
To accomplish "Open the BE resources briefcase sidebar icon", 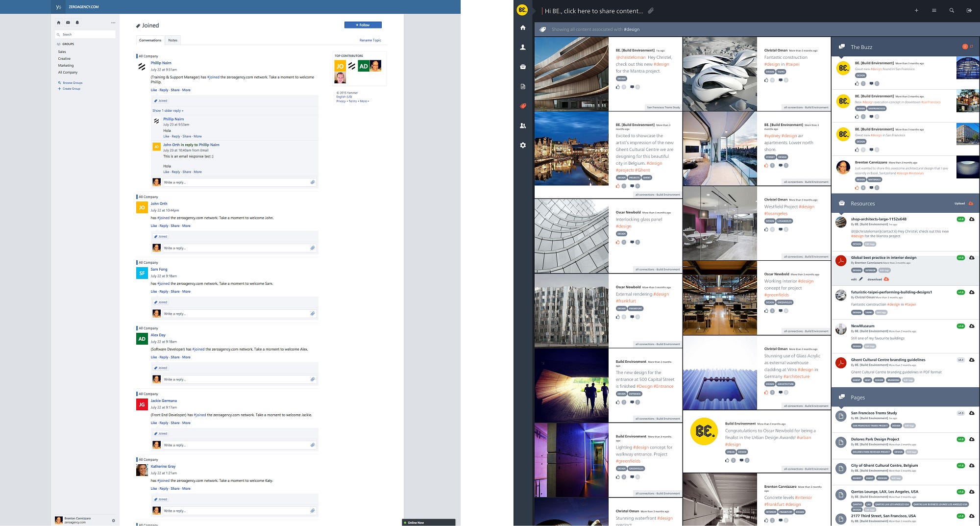I will [x=523, y=67].
